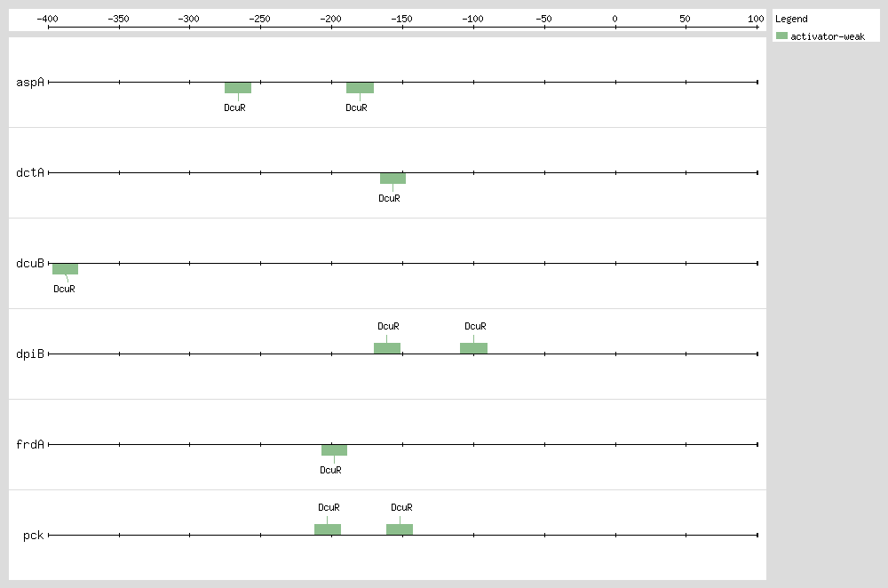888x588 pixels.
Task: Select the dctA gene label
Action: click(30, 173)
